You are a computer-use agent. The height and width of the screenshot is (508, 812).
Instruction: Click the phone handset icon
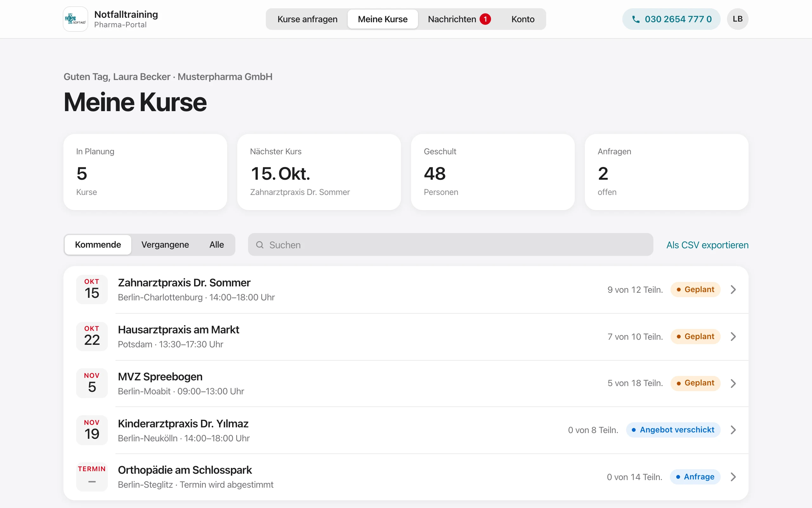click(x=636, y=19)
